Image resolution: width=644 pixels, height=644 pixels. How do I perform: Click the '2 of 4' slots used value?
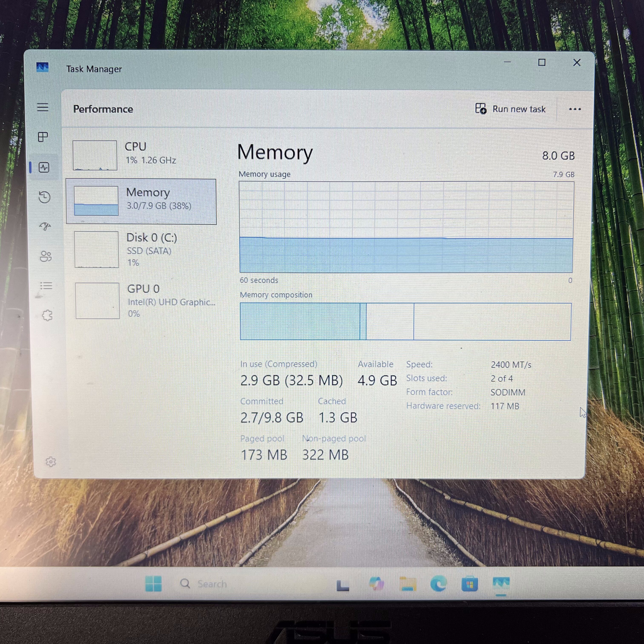(502, 379)
